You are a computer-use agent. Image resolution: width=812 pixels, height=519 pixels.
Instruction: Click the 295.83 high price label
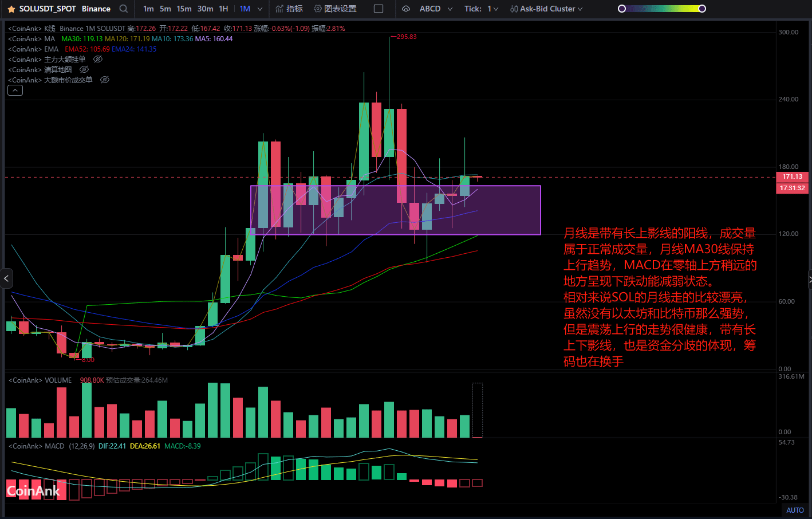pos(407,37)
